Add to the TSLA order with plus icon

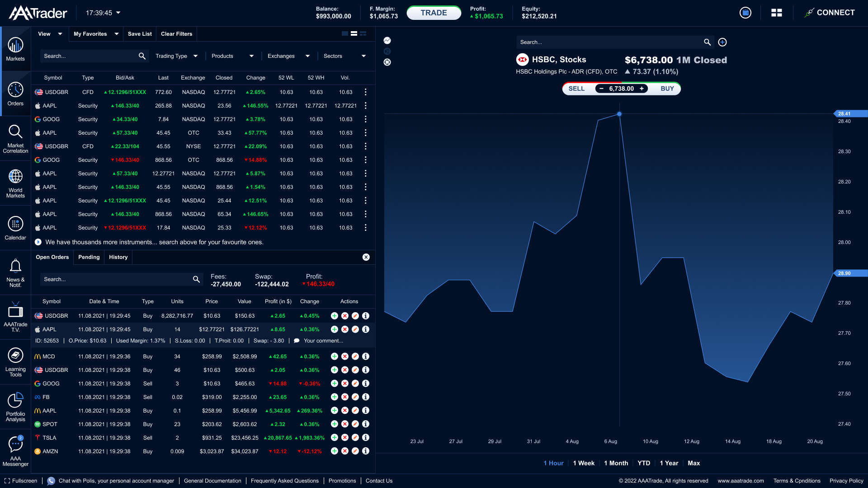[334, 438]
